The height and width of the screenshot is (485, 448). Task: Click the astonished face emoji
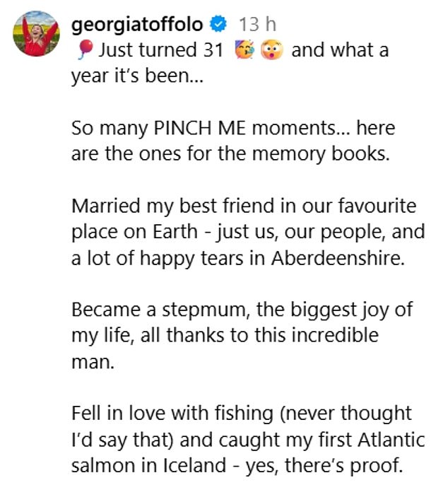click(271, 50)
